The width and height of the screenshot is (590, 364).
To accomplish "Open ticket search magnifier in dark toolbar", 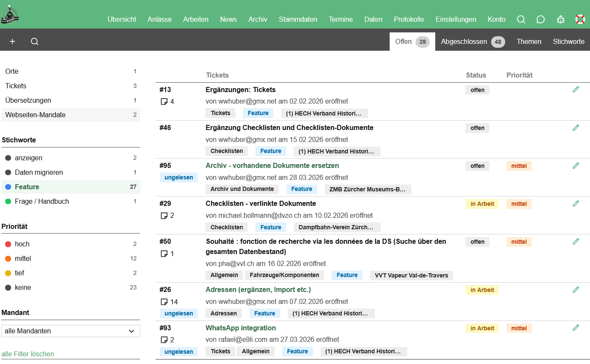I will pos(35,41).
